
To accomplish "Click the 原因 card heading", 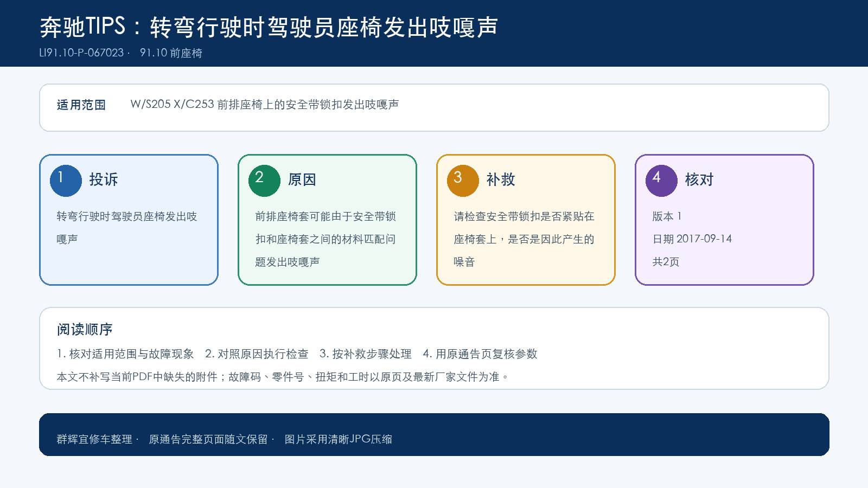I will tap(302, 179).
